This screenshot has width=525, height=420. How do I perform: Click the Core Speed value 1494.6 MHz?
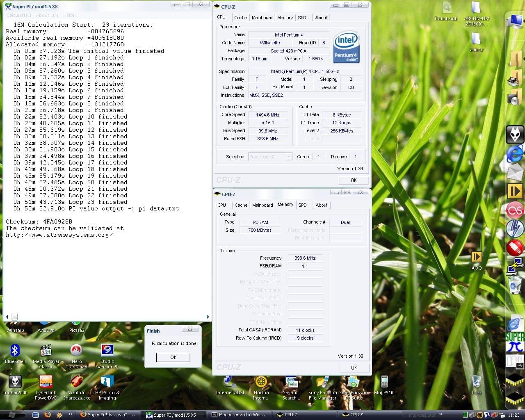(x=268, y=115)
